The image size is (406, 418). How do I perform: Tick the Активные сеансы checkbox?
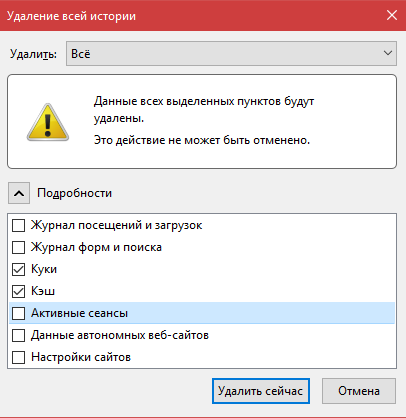(18, 313)
